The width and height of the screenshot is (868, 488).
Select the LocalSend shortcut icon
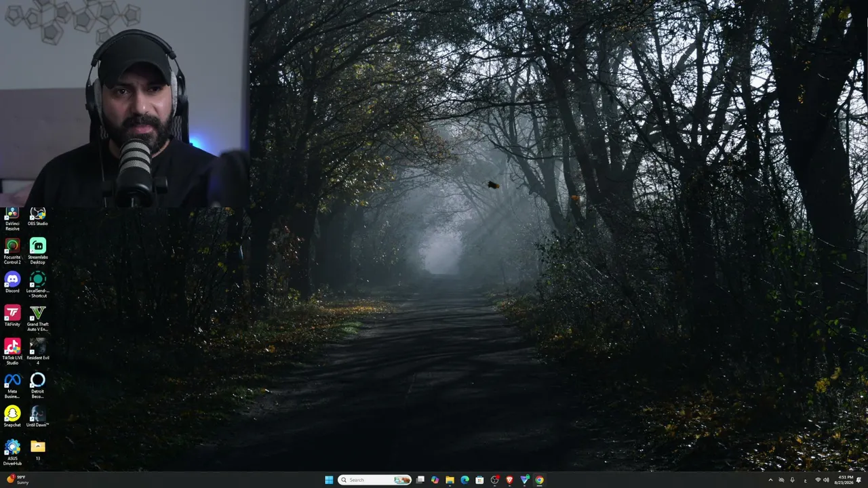(37, 284)
